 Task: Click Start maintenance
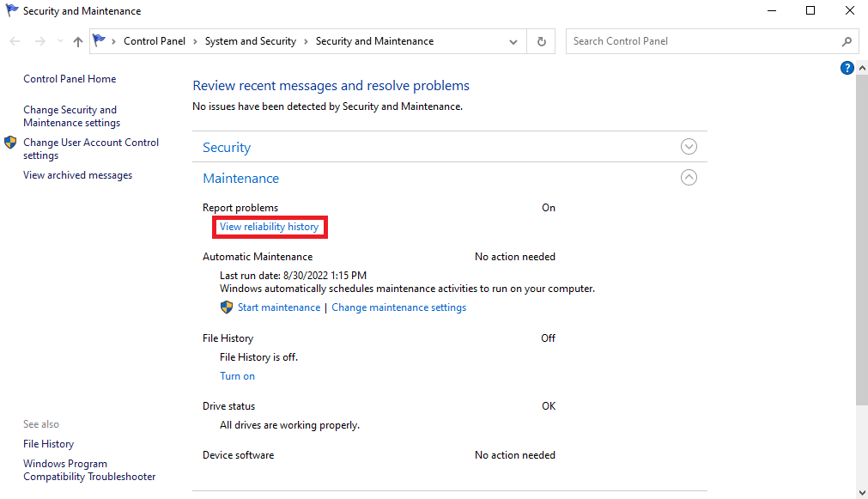click(x=279, y=307)
